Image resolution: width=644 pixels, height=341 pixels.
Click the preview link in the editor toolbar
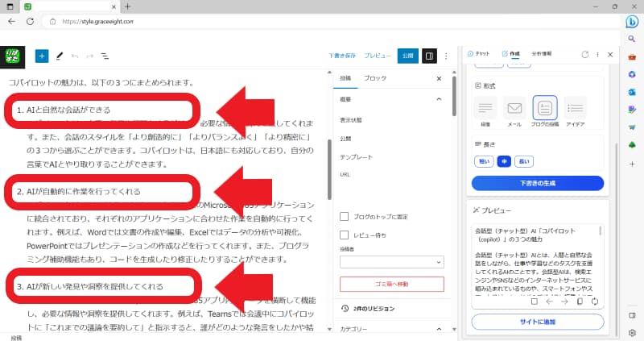(x=378, y=56)
